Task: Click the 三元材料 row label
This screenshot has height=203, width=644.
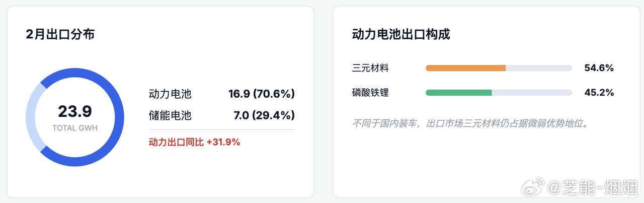Action: 371,68
